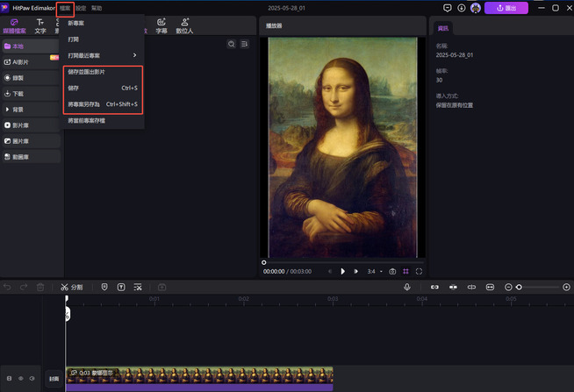Undo the last edit
The width and height of the screenshot is (574, 392).
(x=7, y=287)
